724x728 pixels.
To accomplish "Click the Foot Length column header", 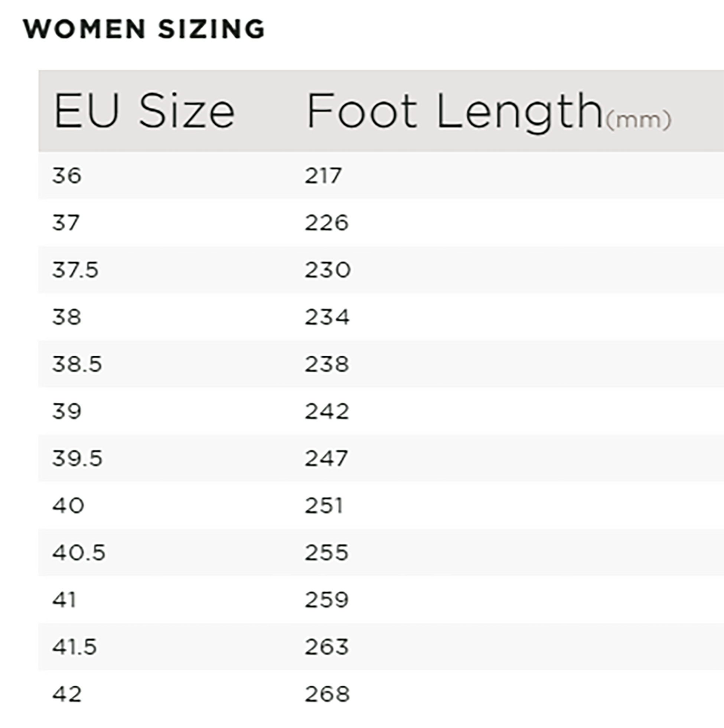I will tap(454, 111).
